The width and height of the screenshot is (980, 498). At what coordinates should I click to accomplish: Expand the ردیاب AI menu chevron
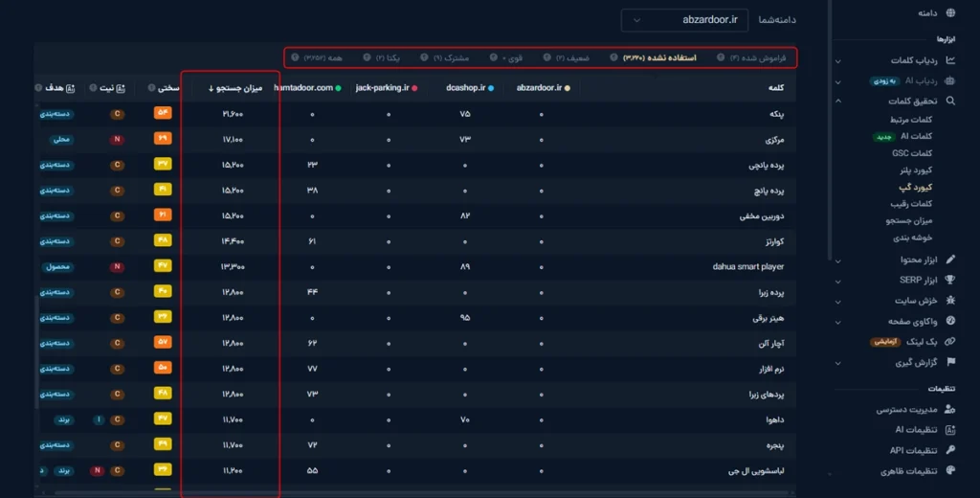[838, 81]
